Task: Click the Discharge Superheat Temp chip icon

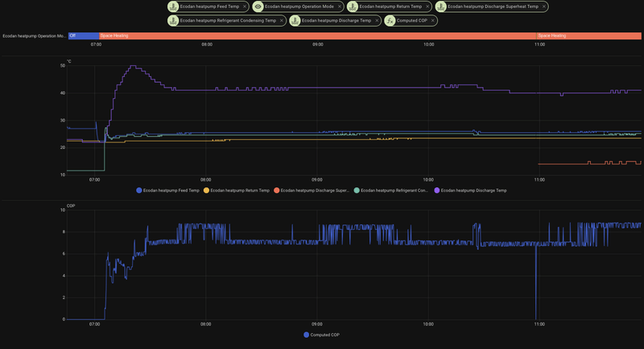Action: tap(440, 6)
